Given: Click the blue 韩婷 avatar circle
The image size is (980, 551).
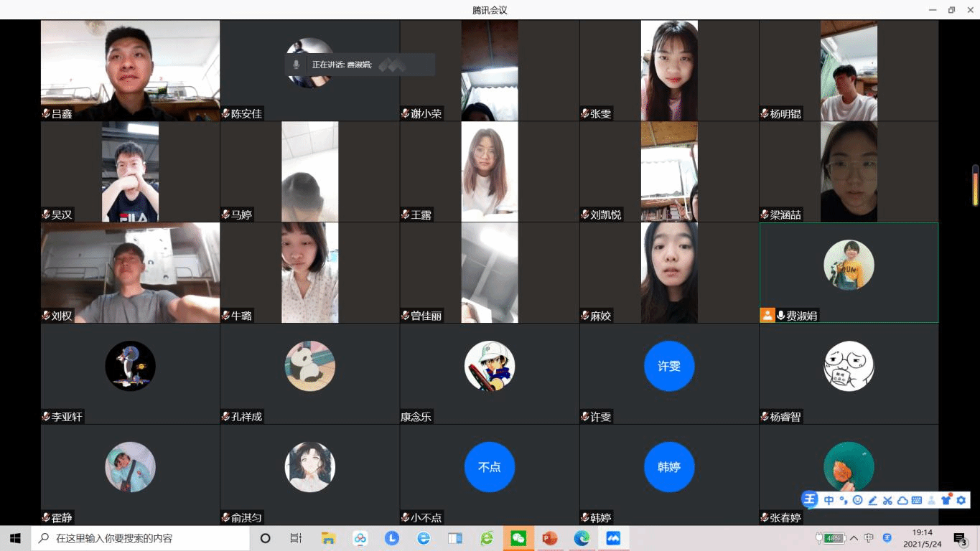Looking at the screenshot, I should click(669, 467).
